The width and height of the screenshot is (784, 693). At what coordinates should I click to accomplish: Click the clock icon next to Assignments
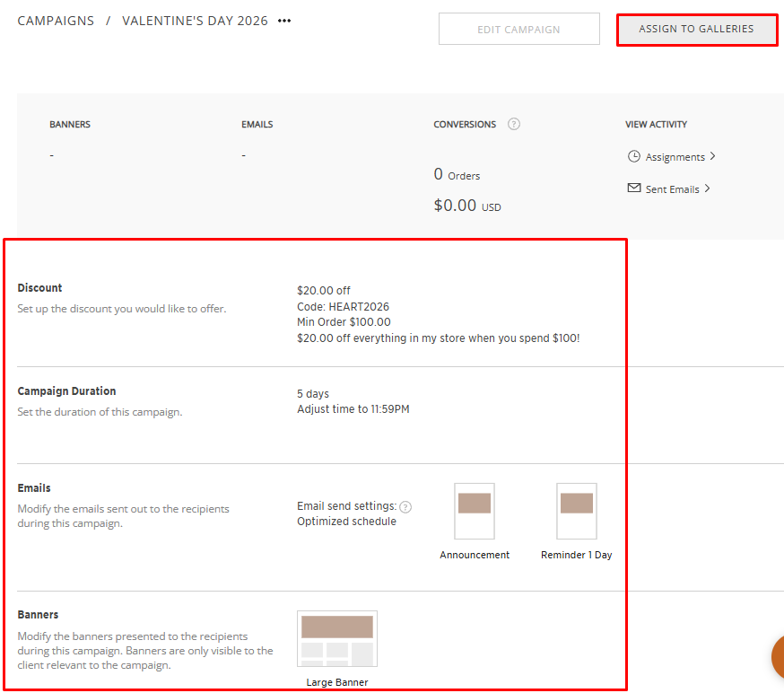(634, 156)
